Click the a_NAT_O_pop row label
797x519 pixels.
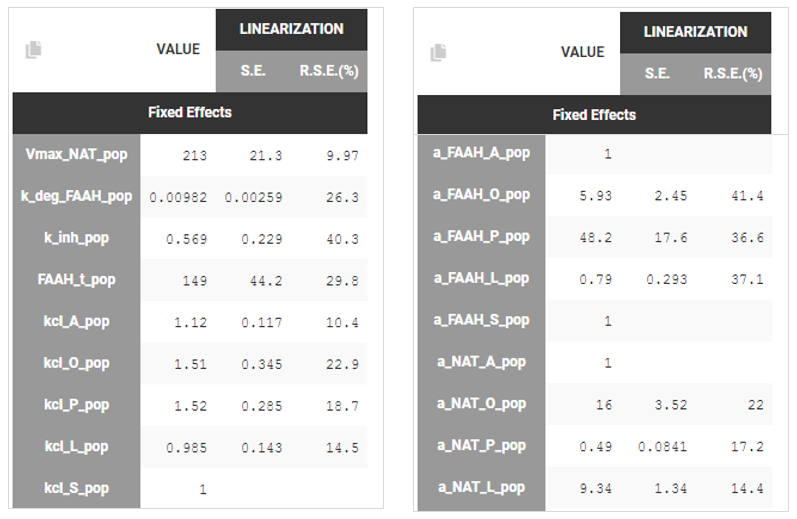pyautogui.click(x=481, y=404)
